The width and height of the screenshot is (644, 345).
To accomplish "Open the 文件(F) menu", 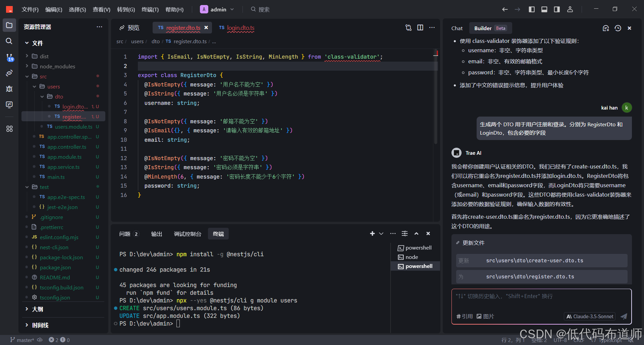I will 30,9.
